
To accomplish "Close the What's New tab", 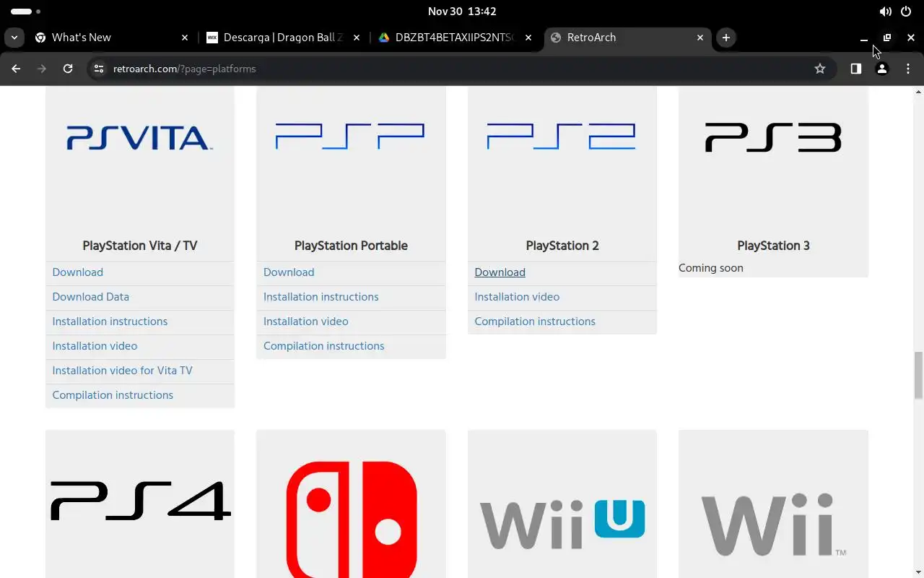I will click(x=185, y=38).
